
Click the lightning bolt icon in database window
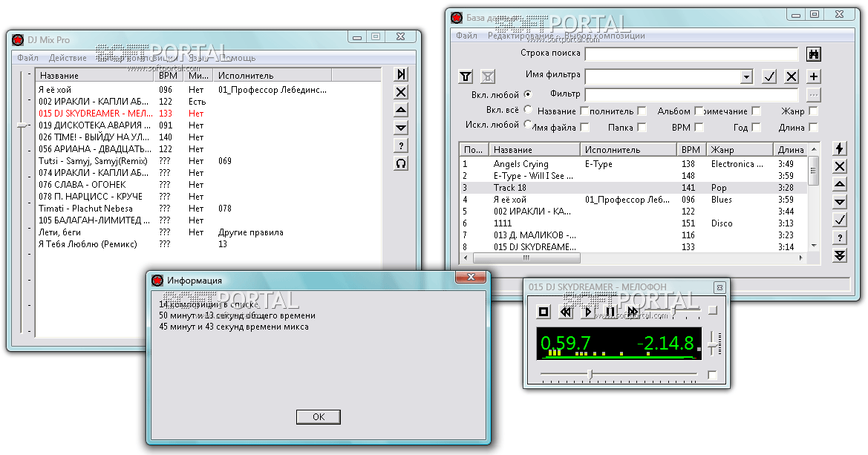tap(840, 148)
